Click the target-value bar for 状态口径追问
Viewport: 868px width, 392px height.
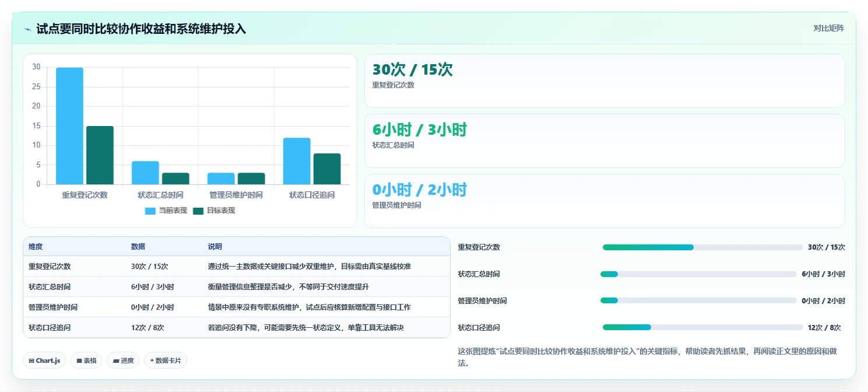327,169
